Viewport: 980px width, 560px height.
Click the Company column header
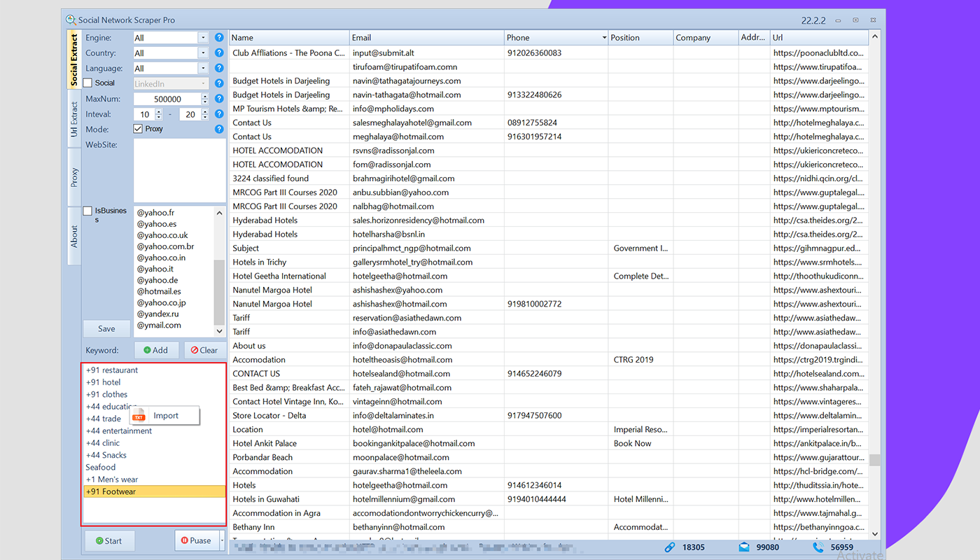click(x=706, y=38)
